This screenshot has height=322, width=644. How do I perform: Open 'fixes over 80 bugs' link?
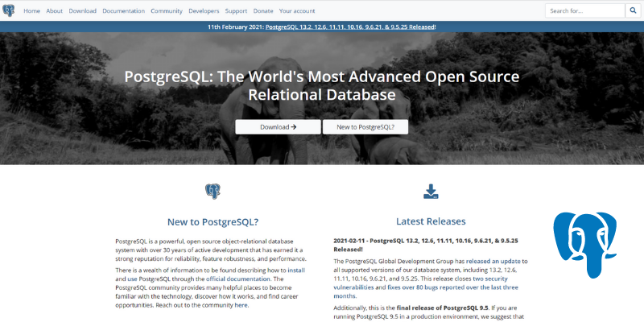coord(426,291)
